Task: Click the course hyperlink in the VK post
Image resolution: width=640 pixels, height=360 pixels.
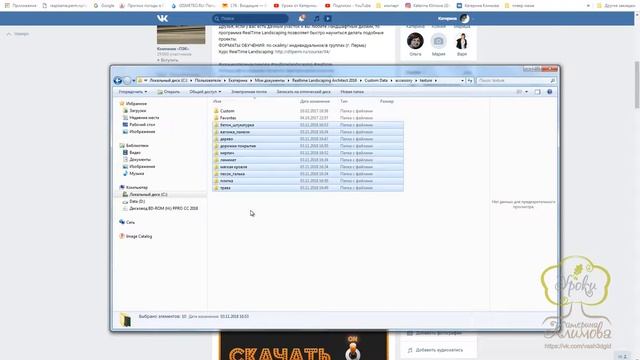Action: point(302,52)
